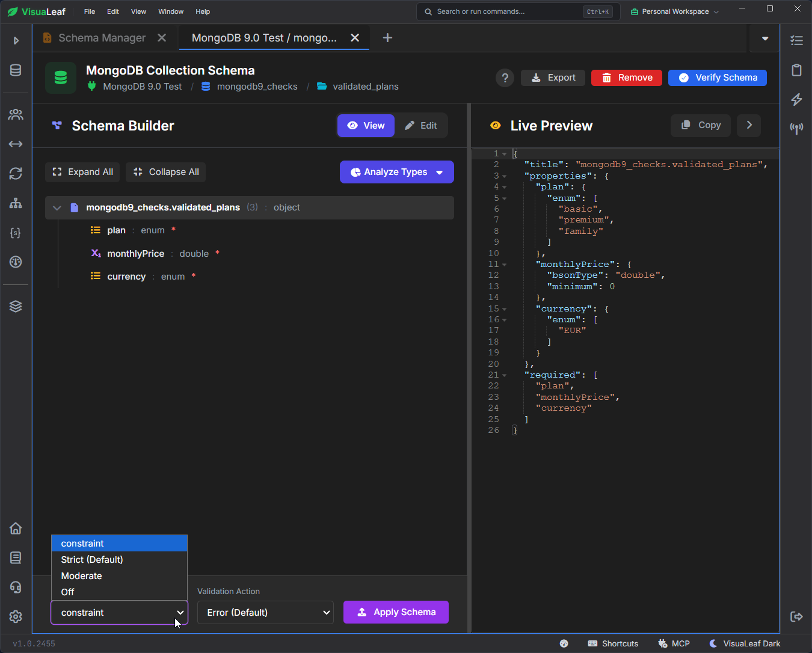Open the users group sidebar icon

[16, 114]
